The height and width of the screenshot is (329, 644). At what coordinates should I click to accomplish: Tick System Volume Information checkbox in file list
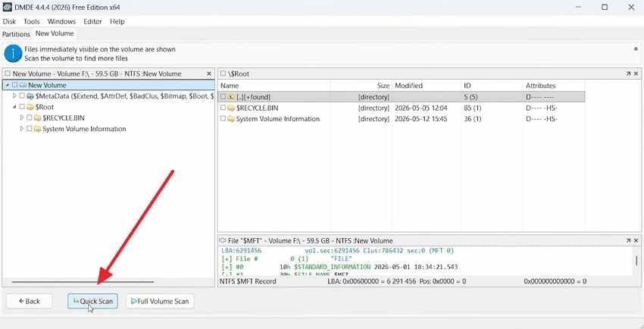point(224,119)
